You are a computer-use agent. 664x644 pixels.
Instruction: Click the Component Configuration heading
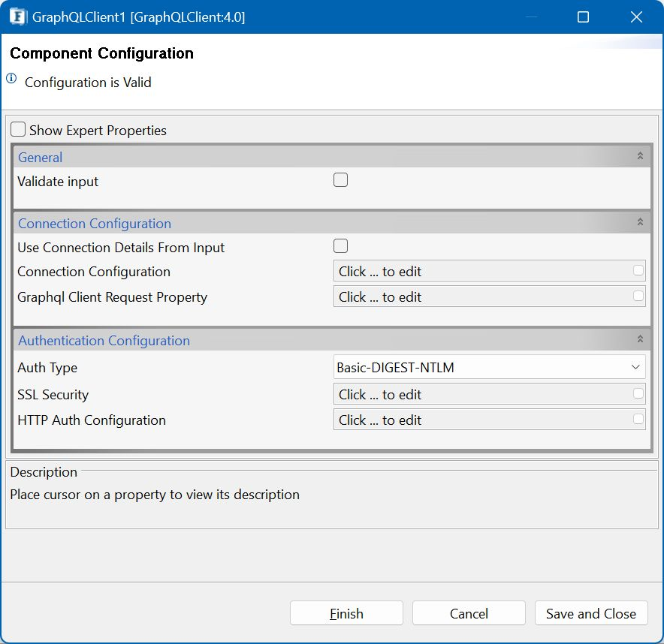tap(101, 53)
